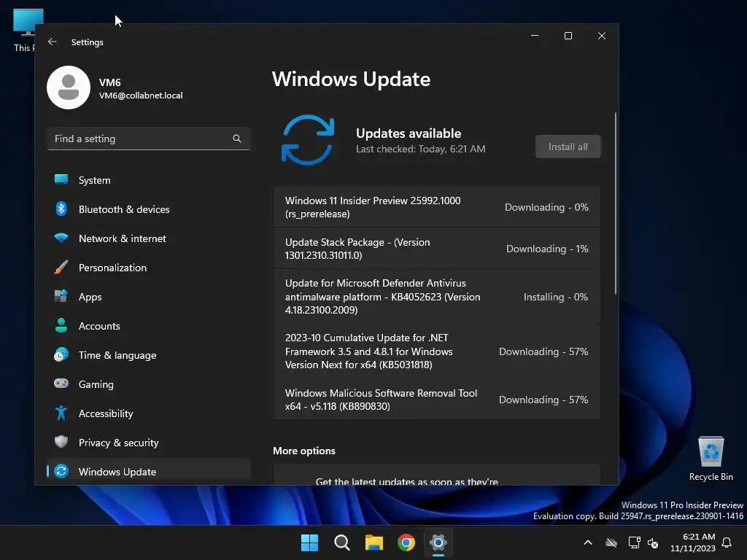Click the Privacy & security shield icon

[61, 442]
